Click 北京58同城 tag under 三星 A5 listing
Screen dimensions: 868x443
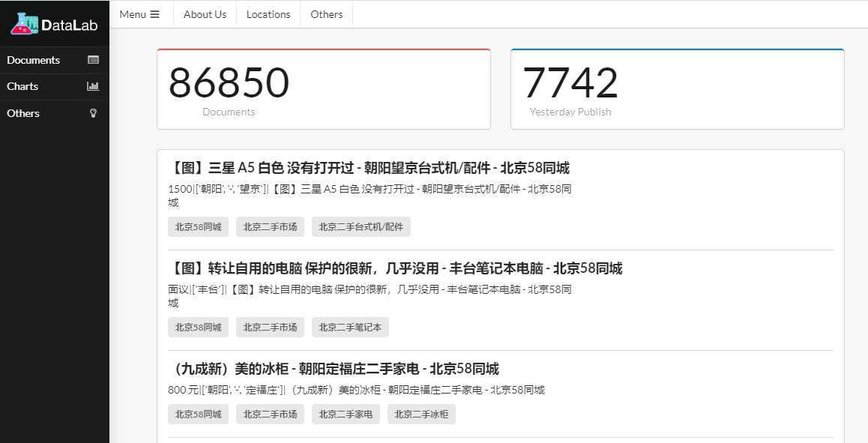(198, 226)
